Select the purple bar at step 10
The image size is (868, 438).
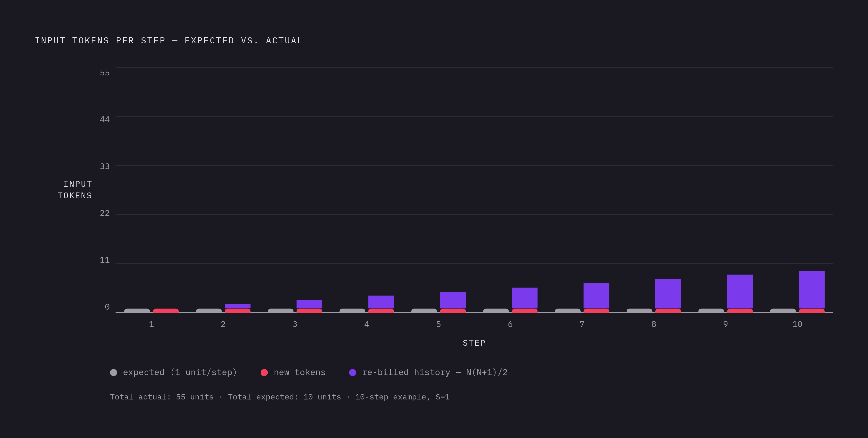coord(811,290)
